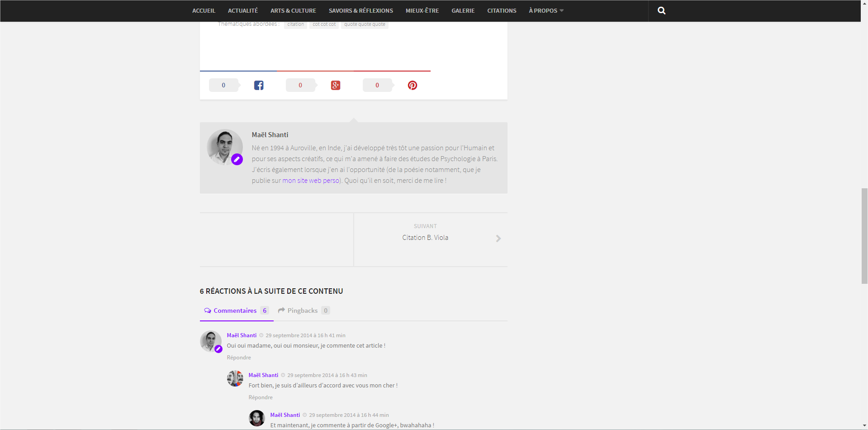Switch to the Pingbacks tab
Viewport: 868px width, 430px height.
[304, 311]
